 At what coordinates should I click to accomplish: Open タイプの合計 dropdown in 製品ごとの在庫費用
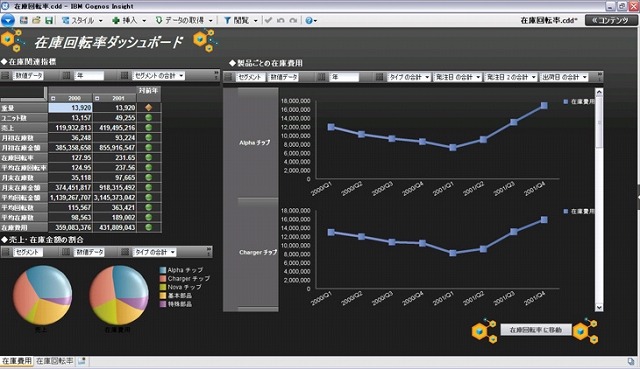click(x=409, y=77)
